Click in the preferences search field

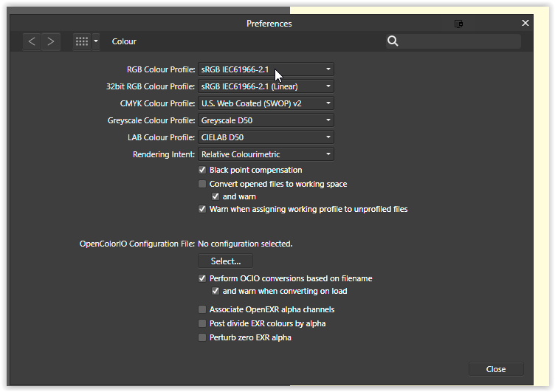coord(459,41)
